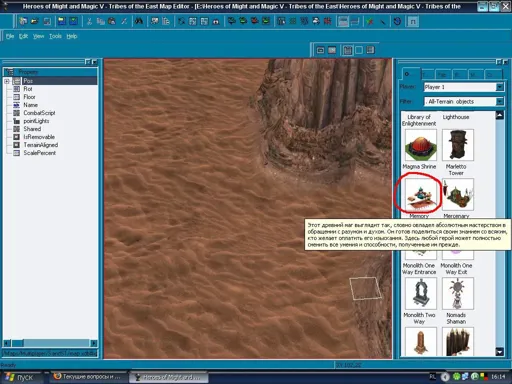Close the Properties panel with its X button

[95, 62]
